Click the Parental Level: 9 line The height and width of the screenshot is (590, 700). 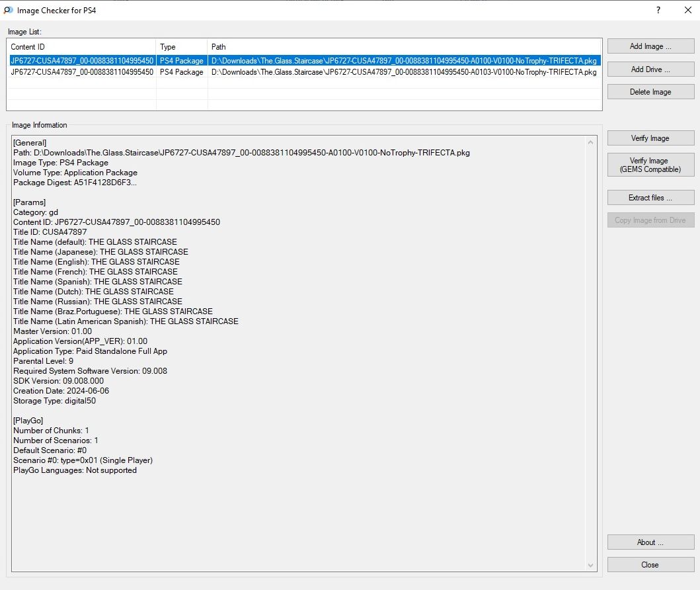[x=44, y=361]
